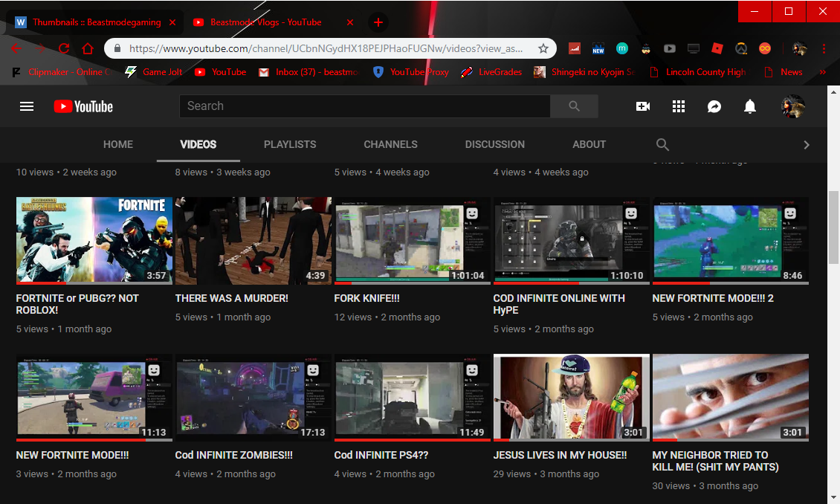This screenshot has width=840, height=504.
Task: Expand more channel tabs with right chevron
Action: 807,145
